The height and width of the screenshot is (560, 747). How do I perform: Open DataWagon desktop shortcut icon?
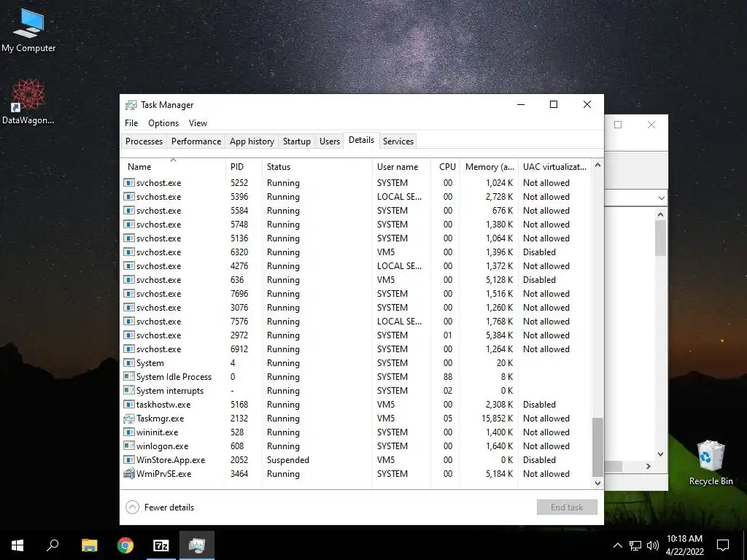(28, 102)
